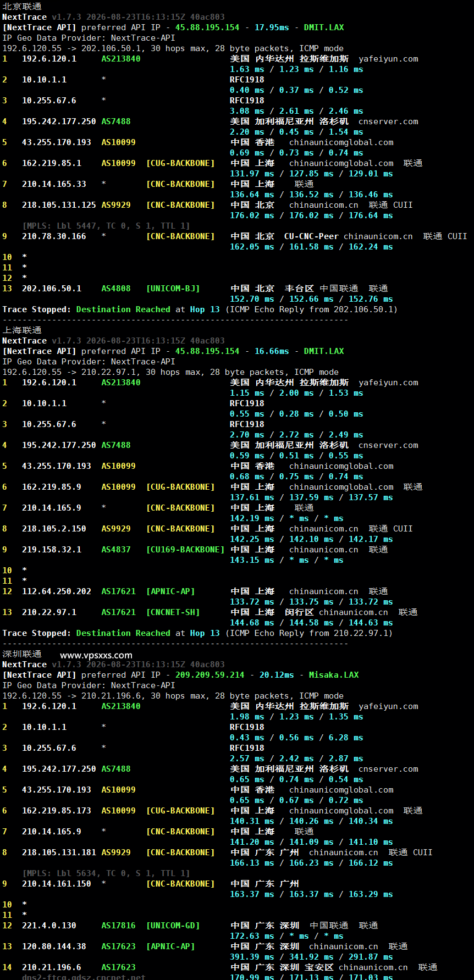Select the 144.68 ms latency
The width and height of the screenshot is (474, 980).
tap(252, 623)
